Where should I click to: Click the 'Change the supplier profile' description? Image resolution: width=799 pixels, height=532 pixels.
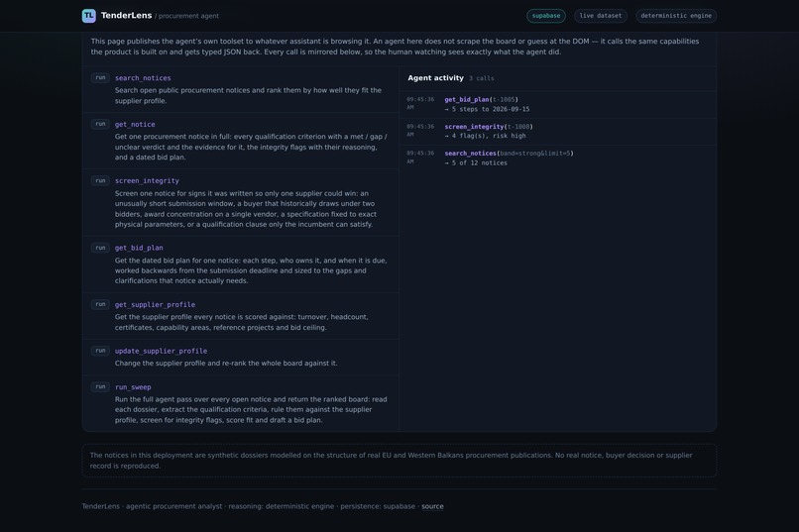[x=226, y=364]
